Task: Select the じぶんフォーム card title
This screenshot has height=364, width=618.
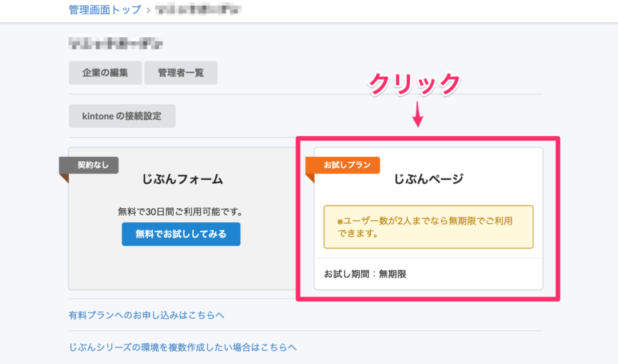Action: coord(182,179)
